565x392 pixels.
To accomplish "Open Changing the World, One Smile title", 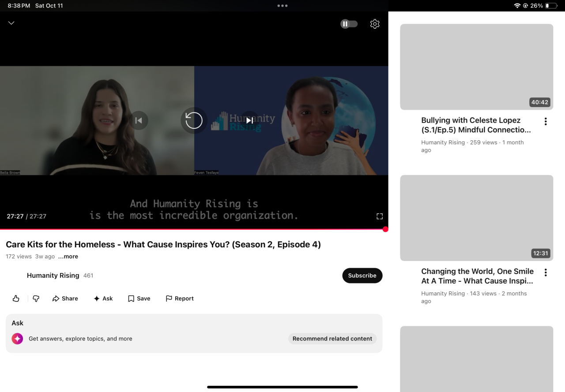I will click(478, 276).
